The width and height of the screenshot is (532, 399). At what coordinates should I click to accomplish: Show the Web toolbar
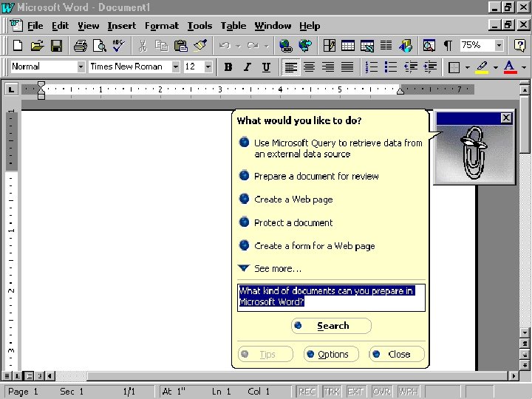[305, 45]
